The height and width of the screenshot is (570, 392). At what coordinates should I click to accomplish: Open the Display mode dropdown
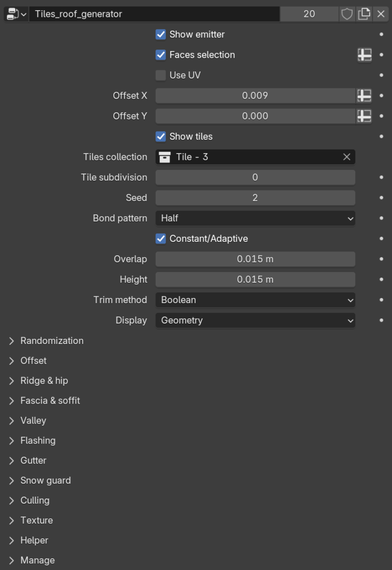(x=255, y=320)
